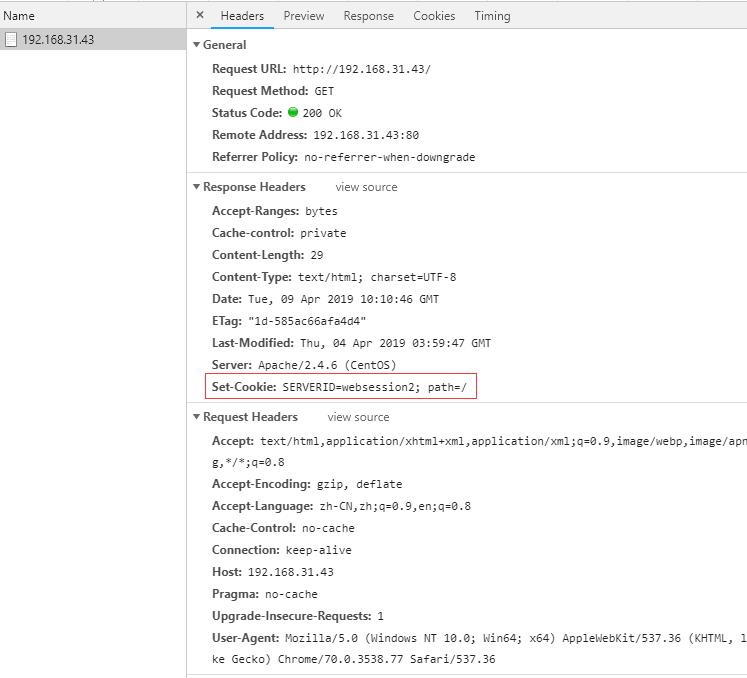Close the request details panel
The image size is (747, 678).
click(200, 15)
